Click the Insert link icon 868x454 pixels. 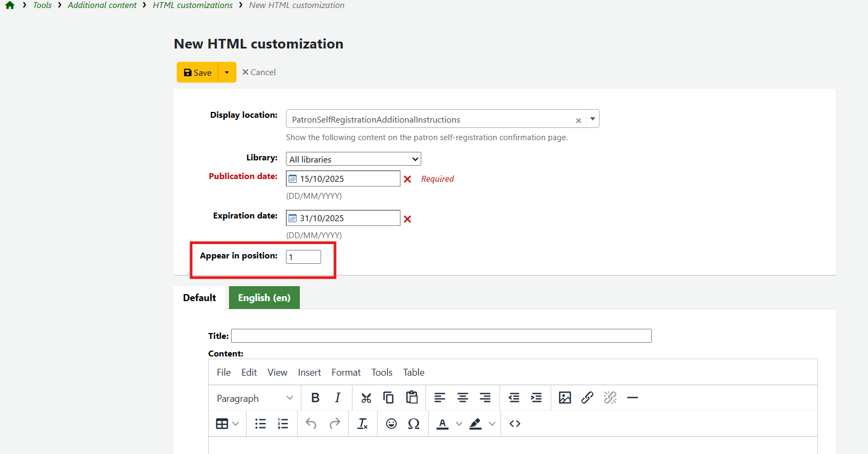pyautogui.click(x=587, y=398)
